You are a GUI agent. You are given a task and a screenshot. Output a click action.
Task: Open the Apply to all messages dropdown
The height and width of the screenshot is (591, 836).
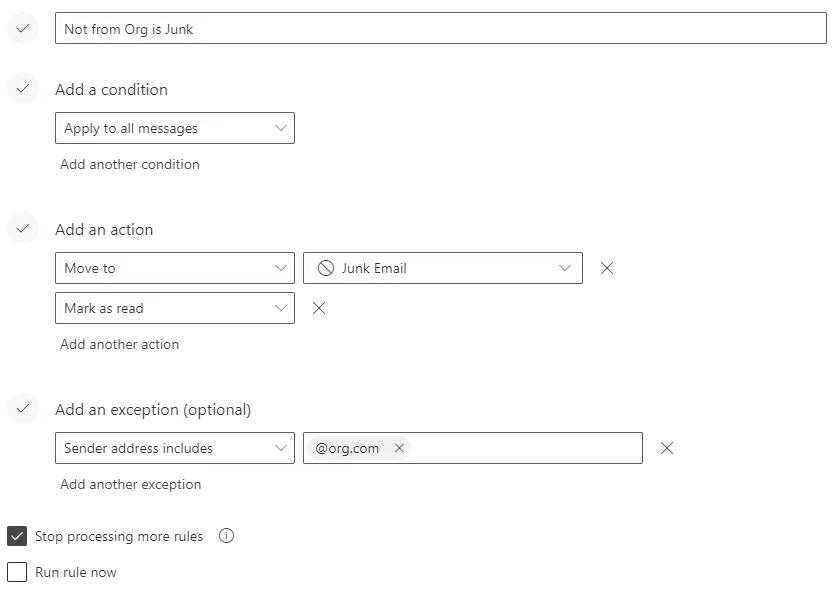click(175, 128)
